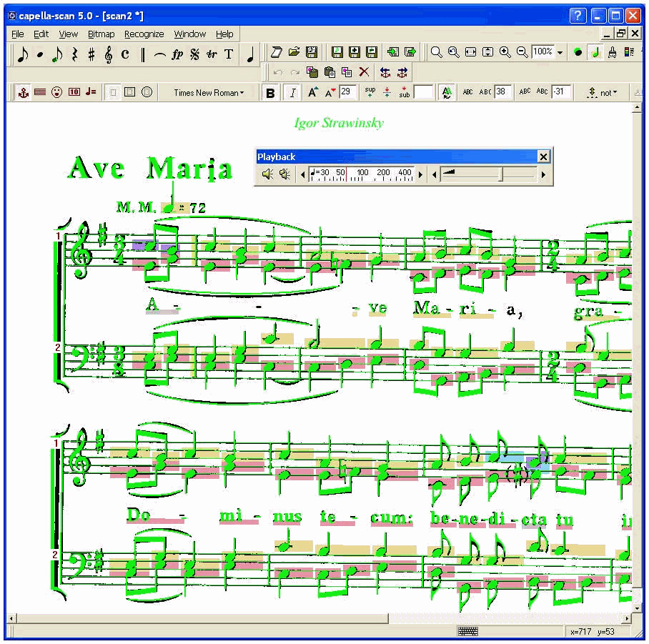The width and height of the screenshot is (649, 644).
Task: Select the barline tool
Action: (x=143, y=54)
